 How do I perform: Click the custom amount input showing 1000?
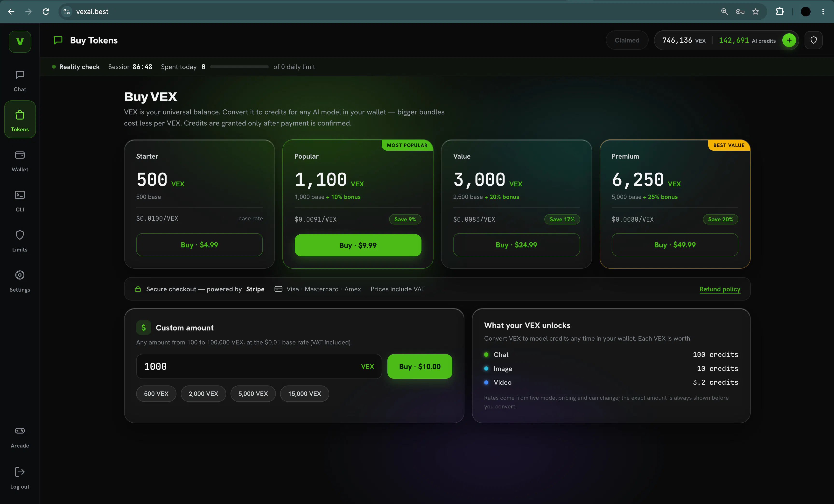coord(259,366)
